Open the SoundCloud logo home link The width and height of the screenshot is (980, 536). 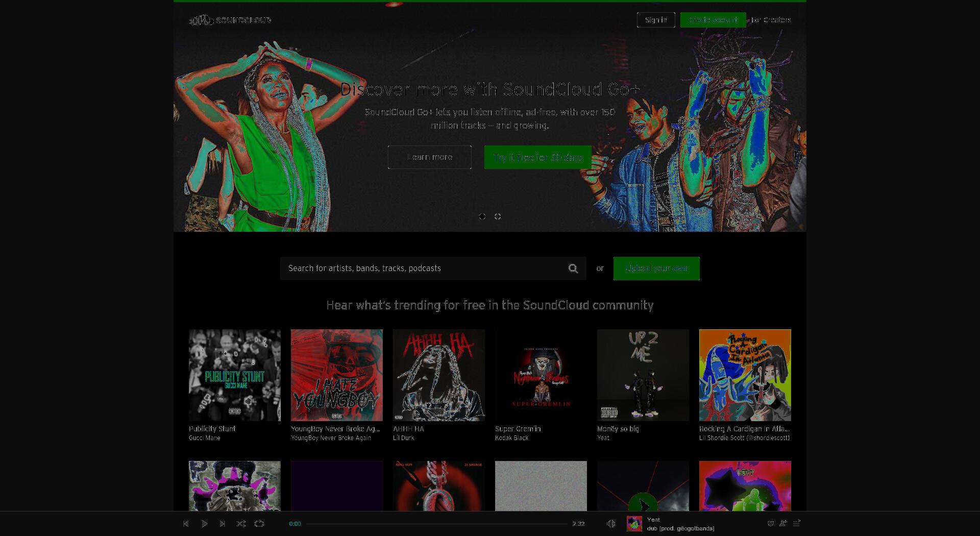pyautogui.click(x=230, y=20)
